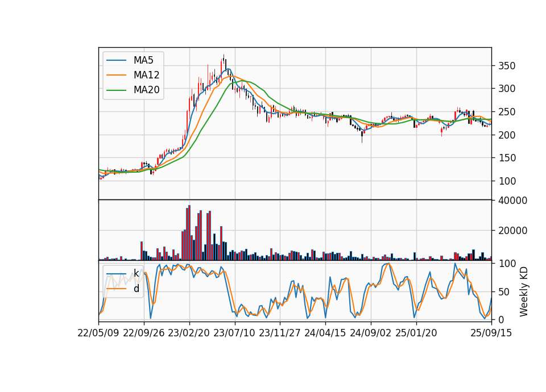The image size is (546, 392).
Task: Click the 20000 volume axis tick label
Action: click(512, 231)
